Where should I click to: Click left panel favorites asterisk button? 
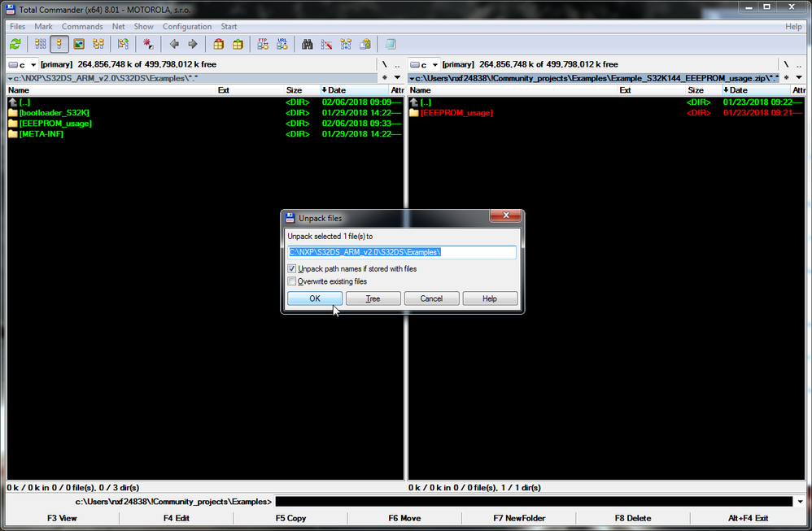tap(385, 77)
